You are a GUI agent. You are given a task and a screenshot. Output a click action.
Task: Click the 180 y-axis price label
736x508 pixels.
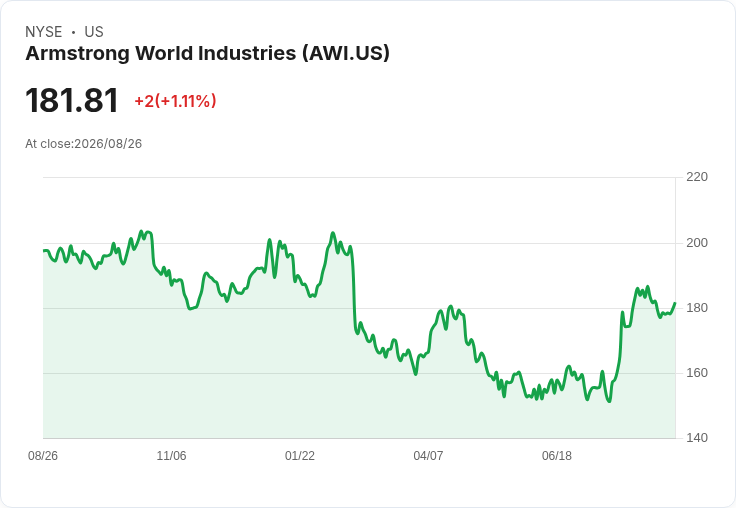point(697,308)
